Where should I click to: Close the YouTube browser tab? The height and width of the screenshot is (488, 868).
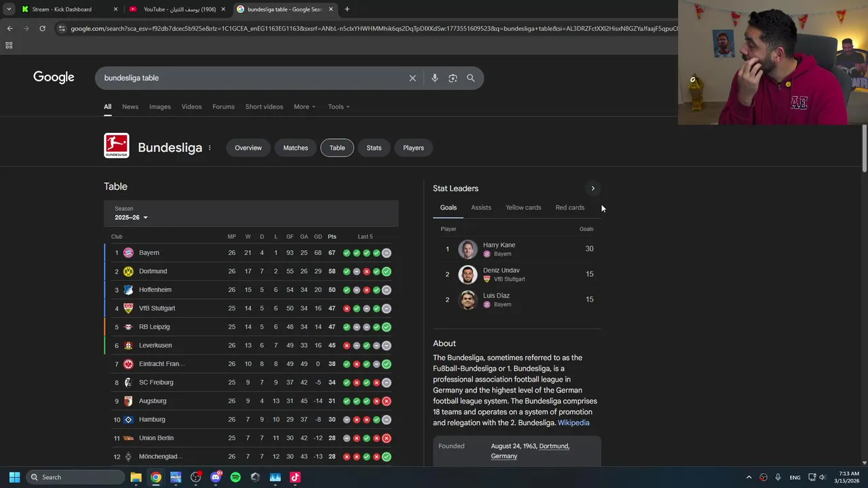coord(223,9)
